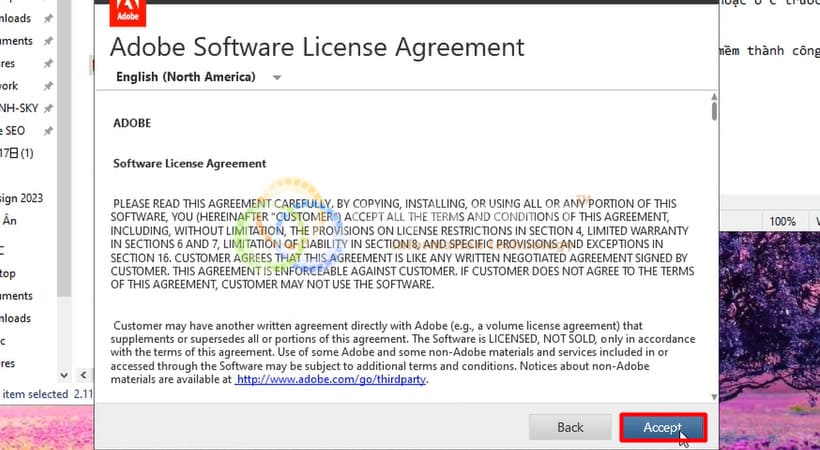Select the 'Ân' entry in Explorer sidebar
Viewport: 820px width, 450px height.
pyautogui.click(x=9, y=221)
